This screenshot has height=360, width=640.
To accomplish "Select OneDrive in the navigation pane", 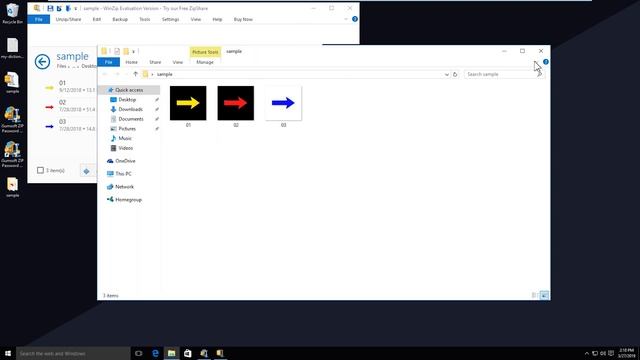I will click(x=125, y=161).
